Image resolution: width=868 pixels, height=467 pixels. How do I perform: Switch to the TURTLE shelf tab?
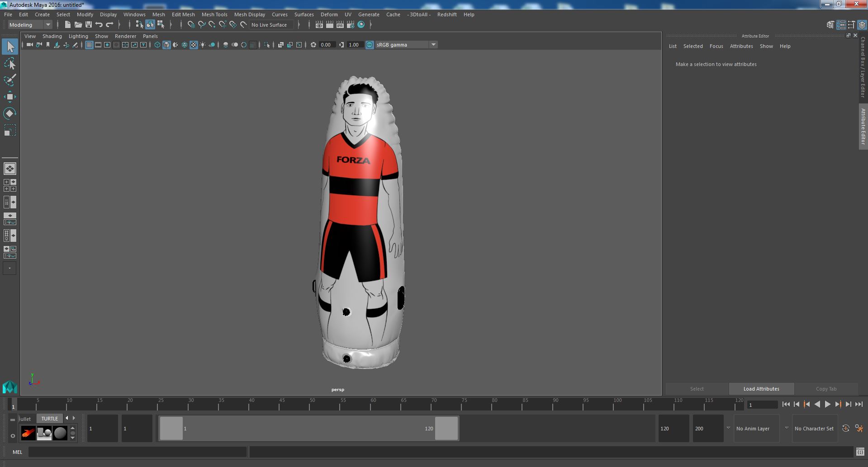(50, 419)
